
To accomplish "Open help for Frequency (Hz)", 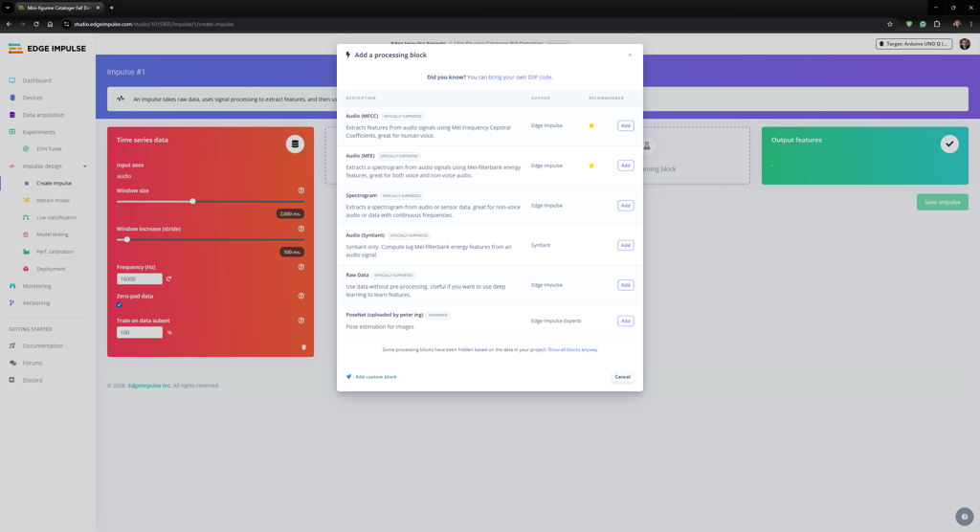I will point(301,267).
